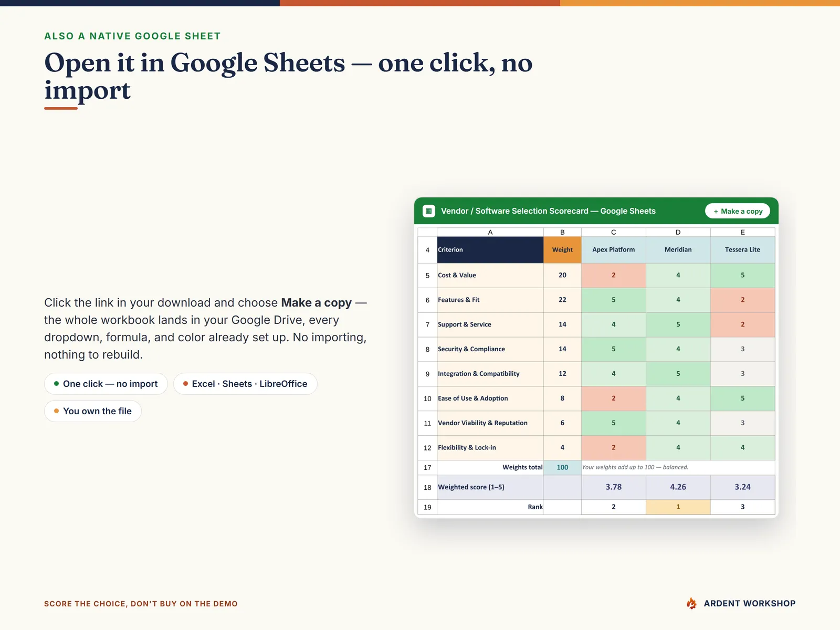Screen dimensions: 840x630
Task: Click the Weights total label cell
Action: point(490,468)
